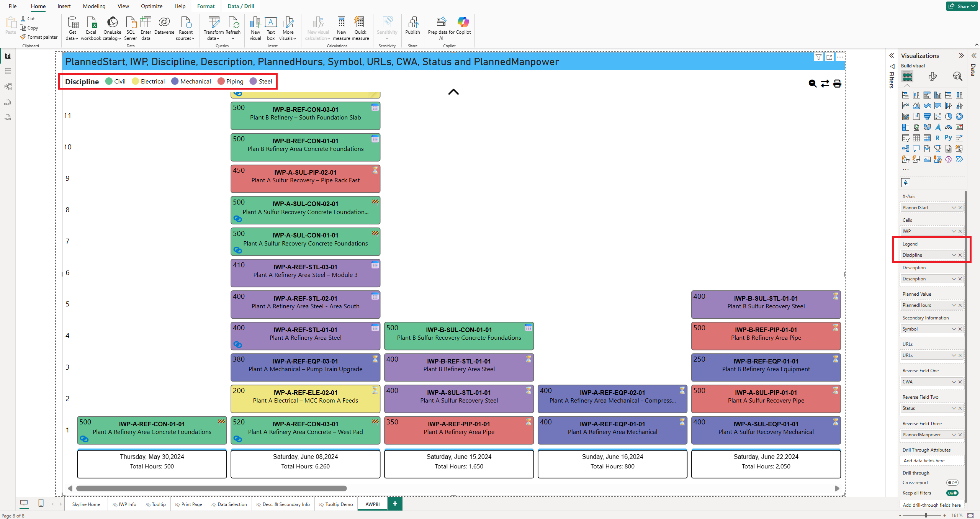Open the Insert ribbon tab
Viewport: 980px width, 519px height.
(x=64, y=6)
